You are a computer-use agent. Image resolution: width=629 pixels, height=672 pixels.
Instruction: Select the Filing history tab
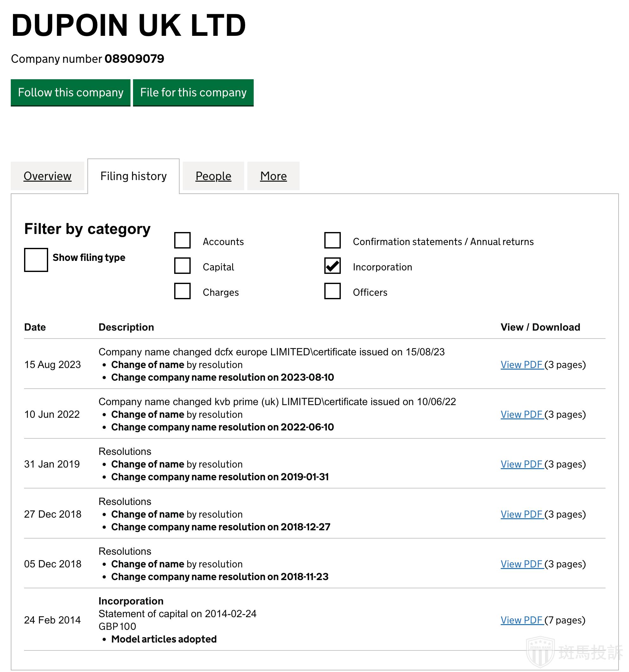(x=133, y=176)
